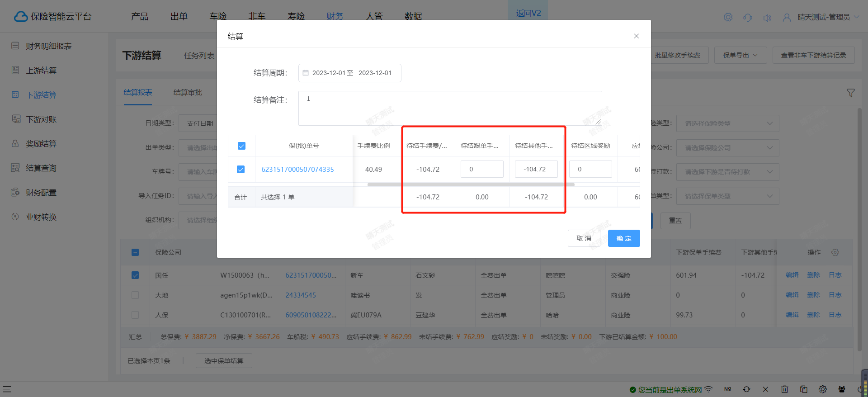
Task: Switch to the 任务列表 tab
Action: (x=199, y=56)
